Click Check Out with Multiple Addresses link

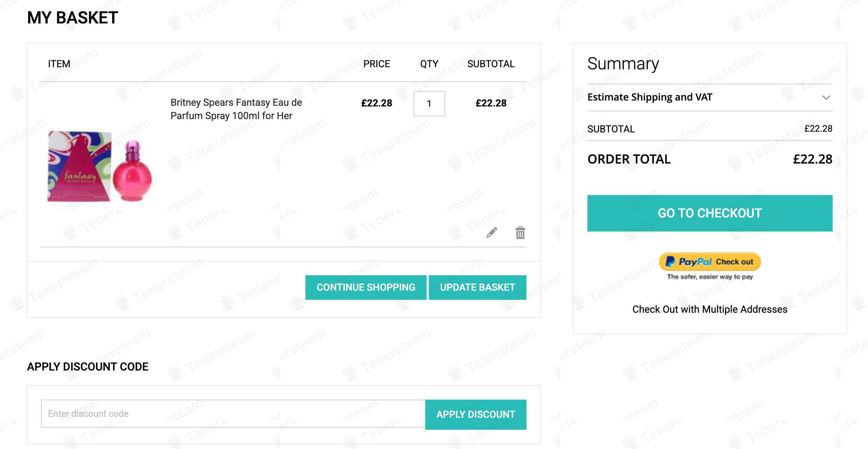(710, 309)
